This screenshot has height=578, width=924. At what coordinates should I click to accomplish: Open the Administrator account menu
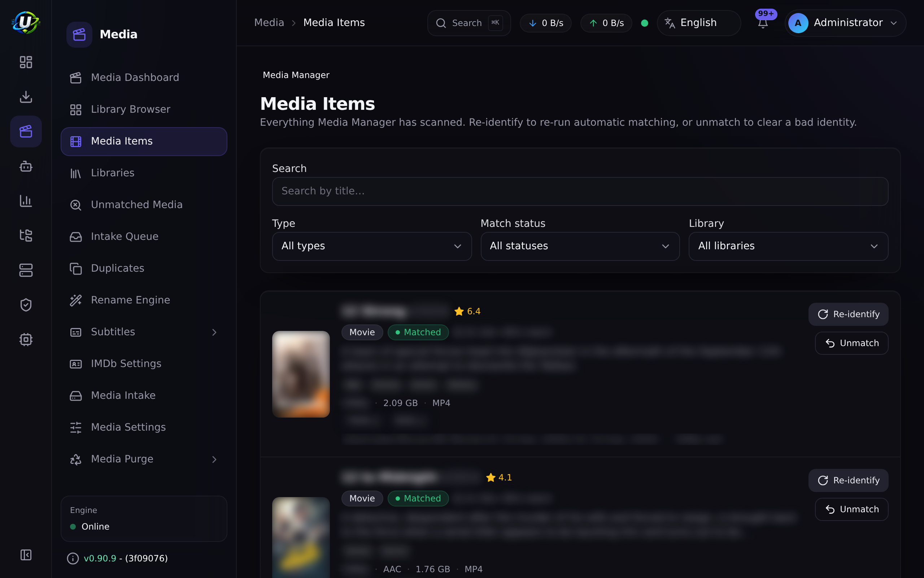(x=845, y=23)
